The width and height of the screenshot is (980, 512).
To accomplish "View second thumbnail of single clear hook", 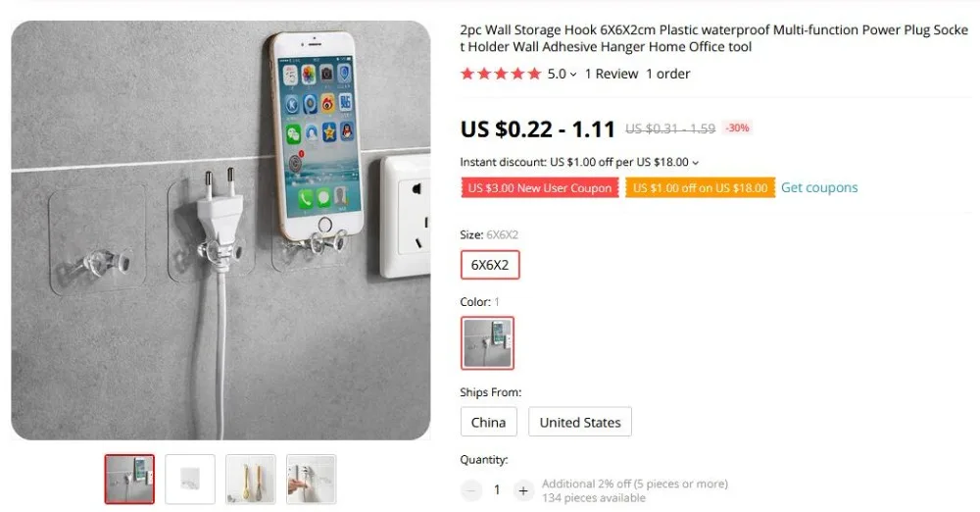I will [x=190, y=480].
